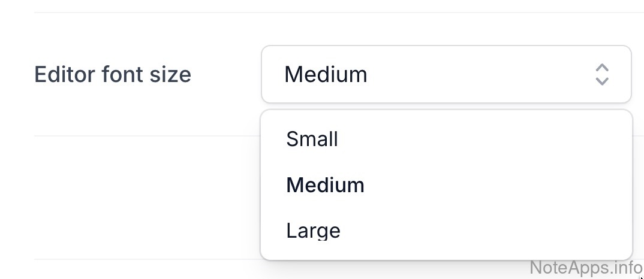Click the Editor font size label

[x=113, y=74]
